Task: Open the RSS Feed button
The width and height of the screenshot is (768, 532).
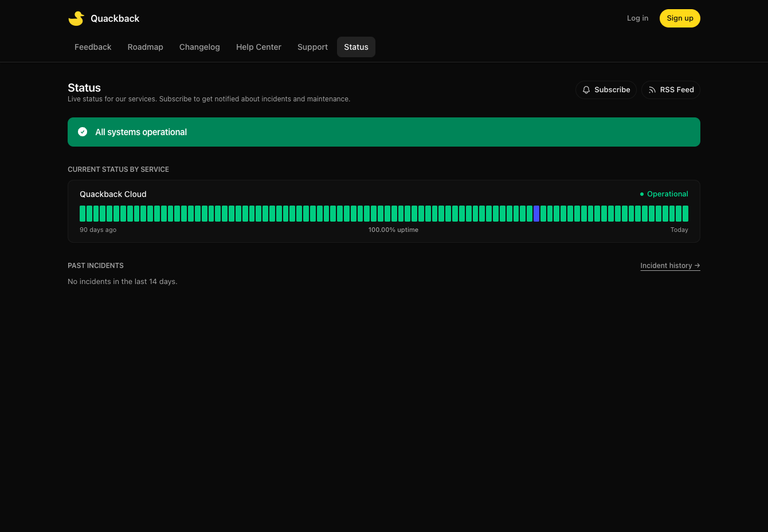Action: click(671, 90)
